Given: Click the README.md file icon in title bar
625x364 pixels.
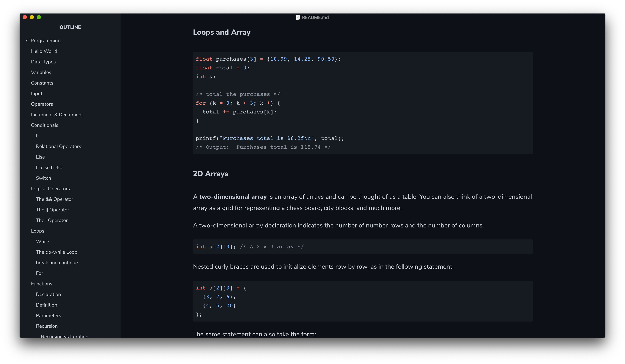Looking at the screenshot, I should [x=298, y=17].
